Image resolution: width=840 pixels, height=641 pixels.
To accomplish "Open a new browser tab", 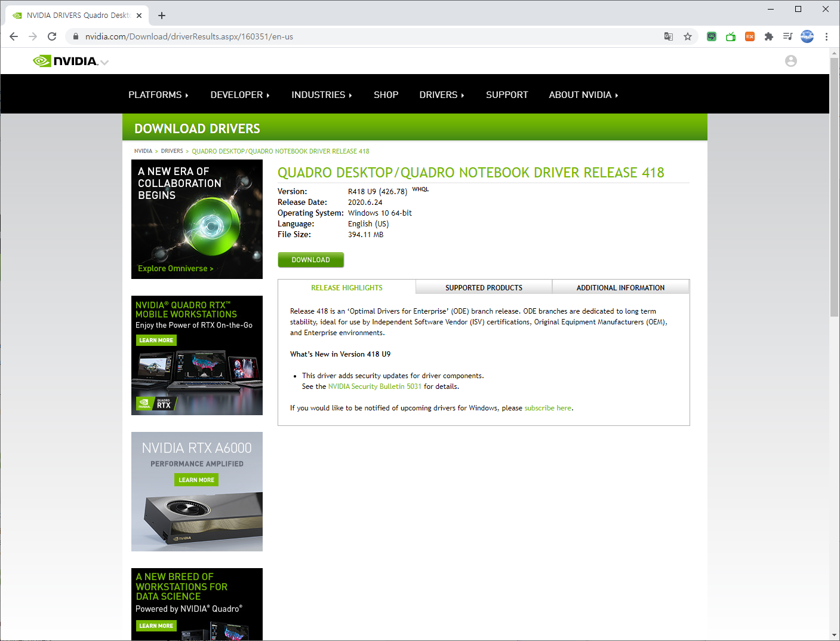I will [162, 16].
